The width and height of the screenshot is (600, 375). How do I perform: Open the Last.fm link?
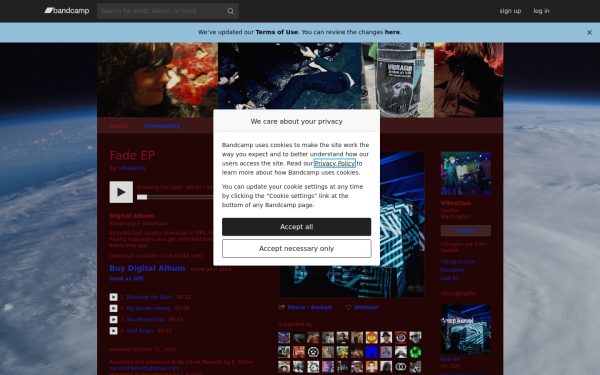450,278
